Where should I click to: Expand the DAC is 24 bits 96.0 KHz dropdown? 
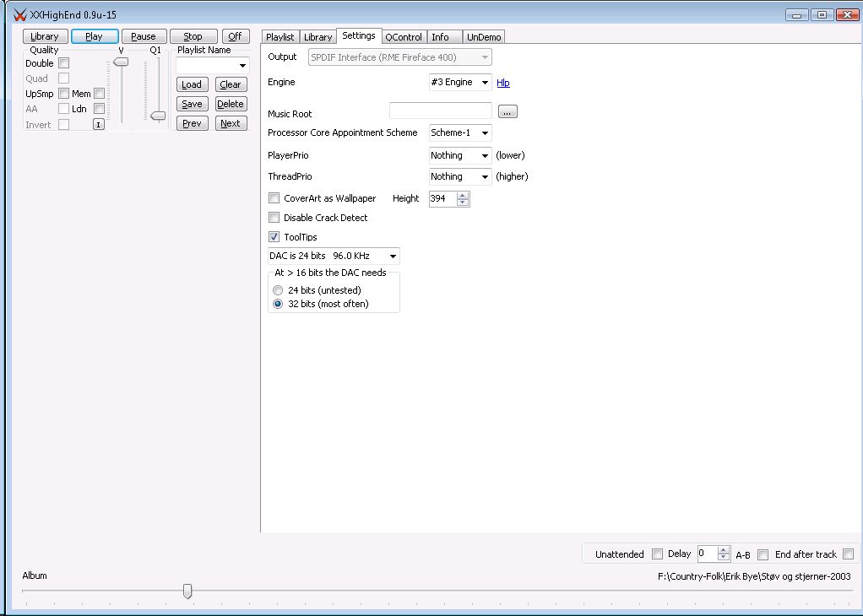(x=334, y=256)
